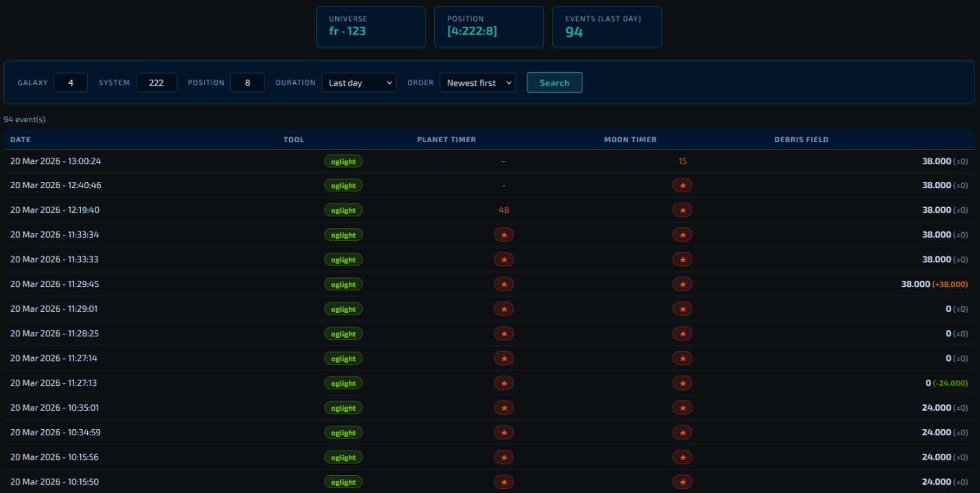Screen dimensions: 980x493
Task: Open the Duration dropdown set to Last day
Action: (x=358, y=83)
